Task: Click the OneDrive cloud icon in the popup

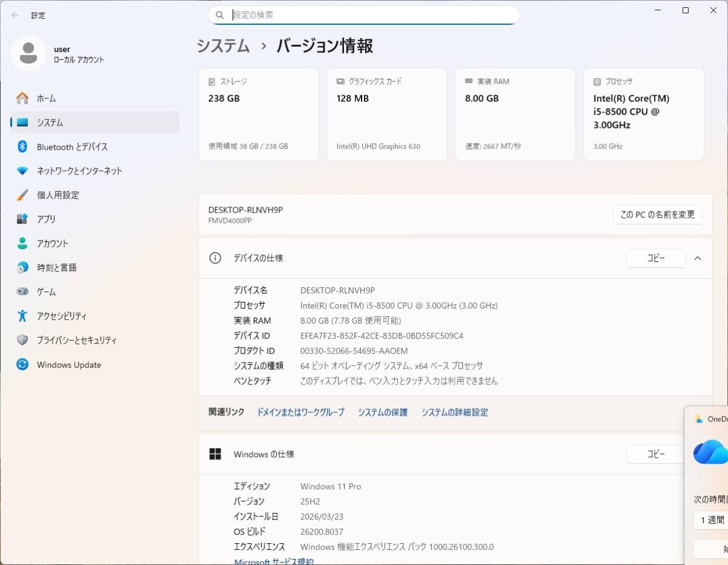Action: [709, 451]
